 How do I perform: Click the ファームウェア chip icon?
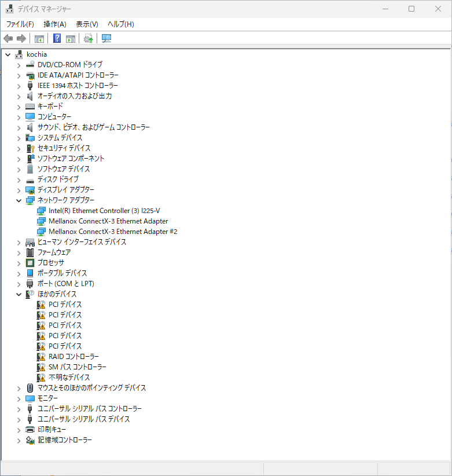coord(30,252)
